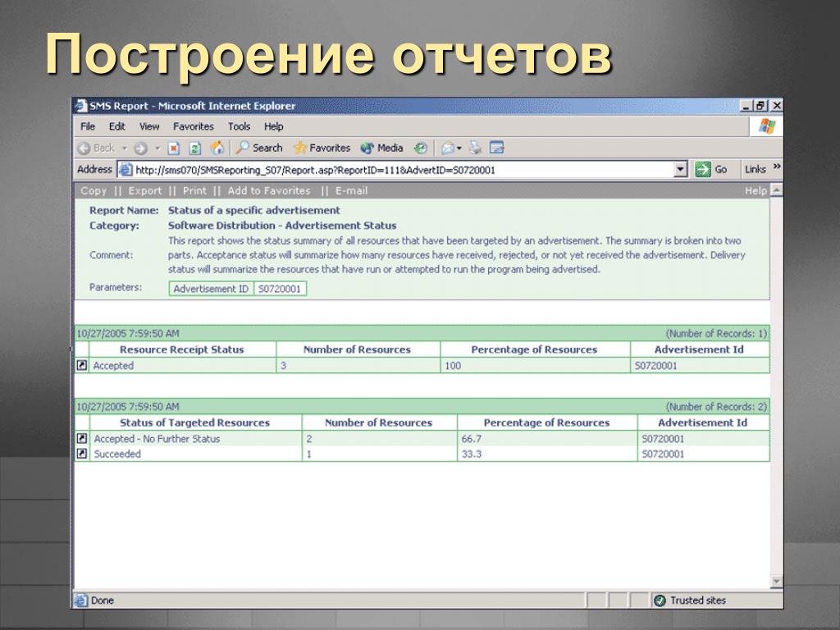Screen dimensions: 840x630
Task: Open the Back button history dropdown arrow
Action: pyautogui.click(x=125, y=148)
